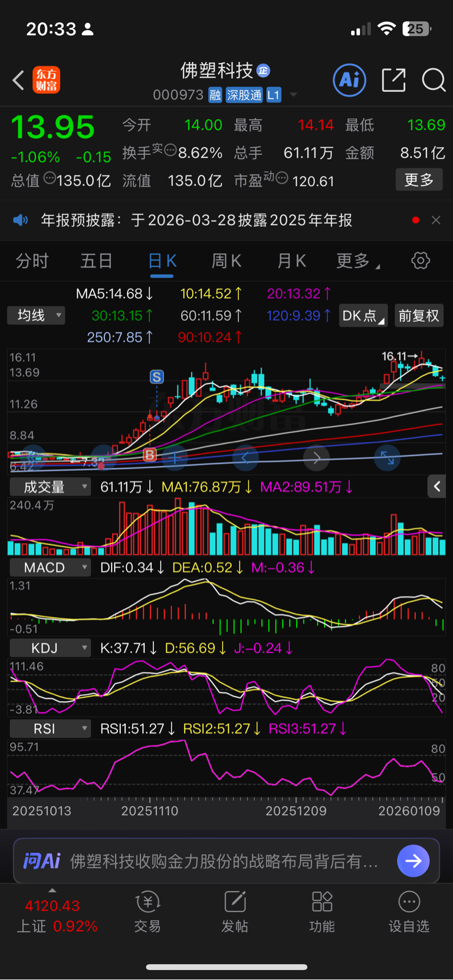Tap the fullscreen expand chart icon

pyautogui.click(x=388, y=457)
